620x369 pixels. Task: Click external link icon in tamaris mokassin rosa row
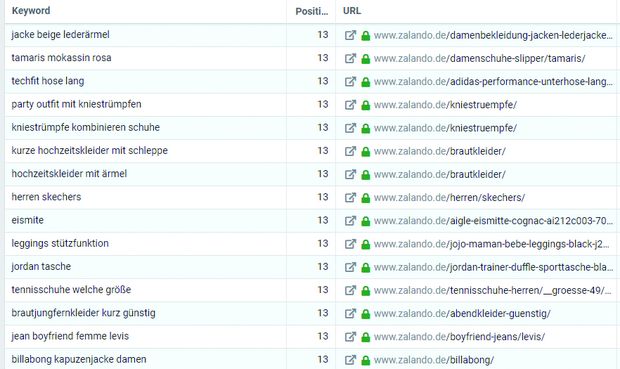[x=350, y=59]
